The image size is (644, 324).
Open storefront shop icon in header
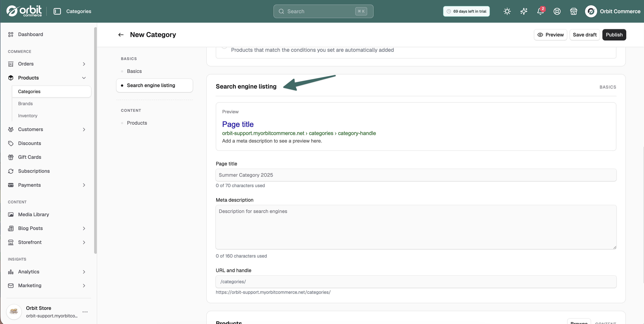(x=574, y=11)
